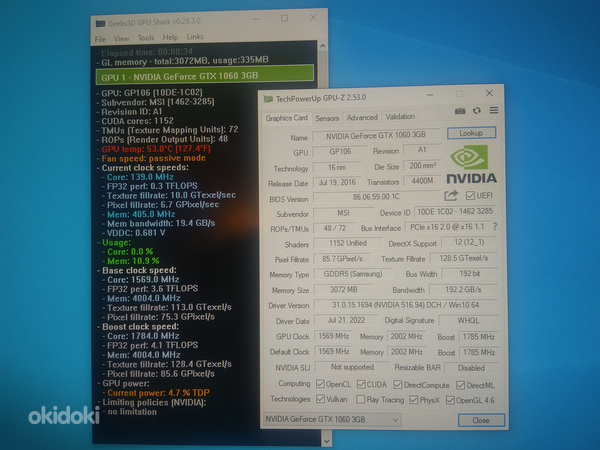Toggle the DirectCompute checkbox
600x450 pixels.
click(398, 385)
